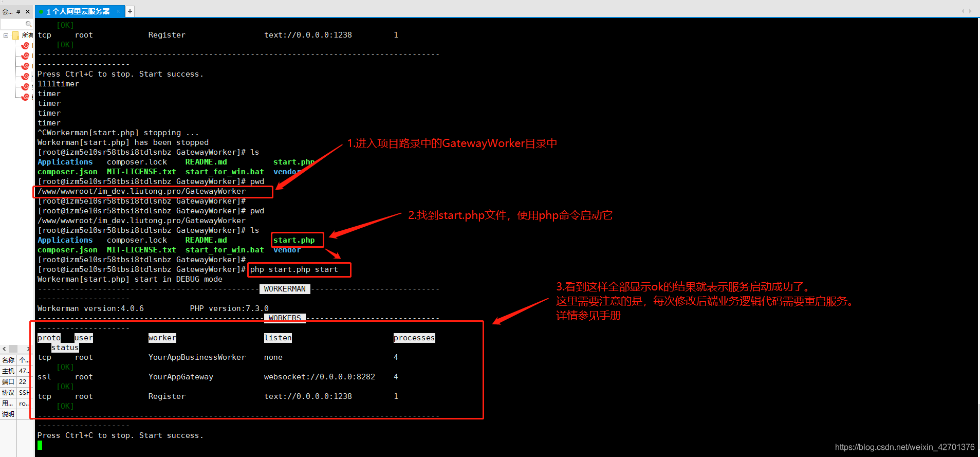Open the first session icon under the folder
980x457 pixels.
(x=25, y=46)
